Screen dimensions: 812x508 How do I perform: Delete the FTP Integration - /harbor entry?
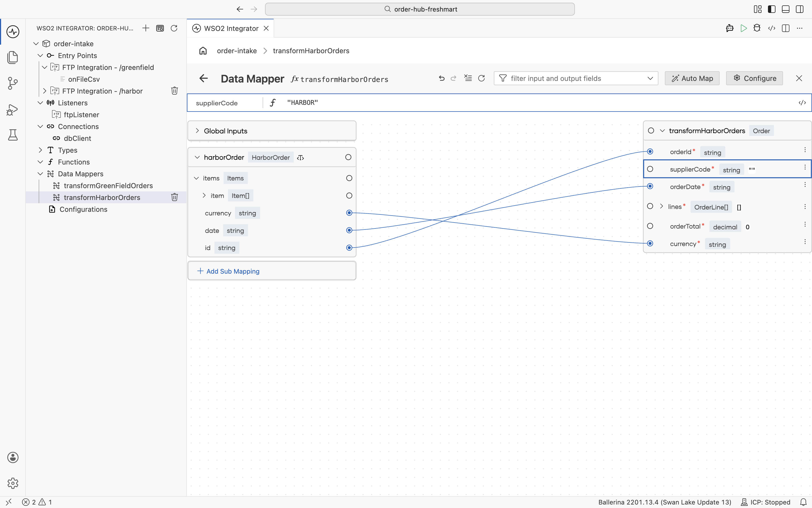tap(175, 91)
